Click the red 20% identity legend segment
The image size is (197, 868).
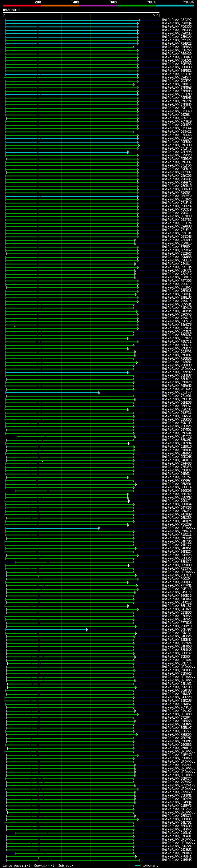pos(22,6)
